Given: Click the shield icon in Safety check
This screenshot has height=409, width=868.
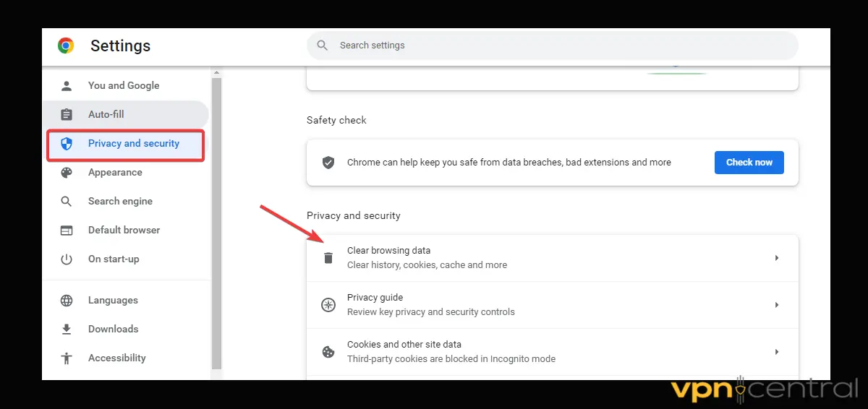Looking at the screenshot, I should click(328, 163).
